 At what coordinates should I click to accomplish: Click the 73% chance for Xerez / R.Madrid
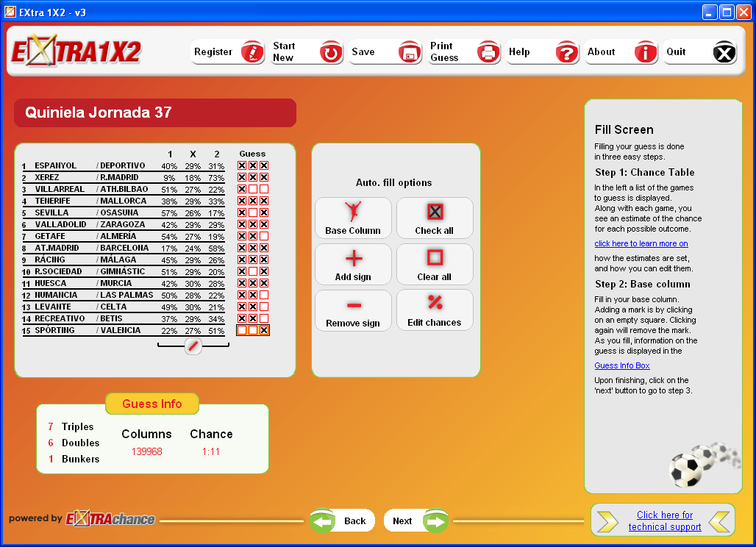[216, 178]
